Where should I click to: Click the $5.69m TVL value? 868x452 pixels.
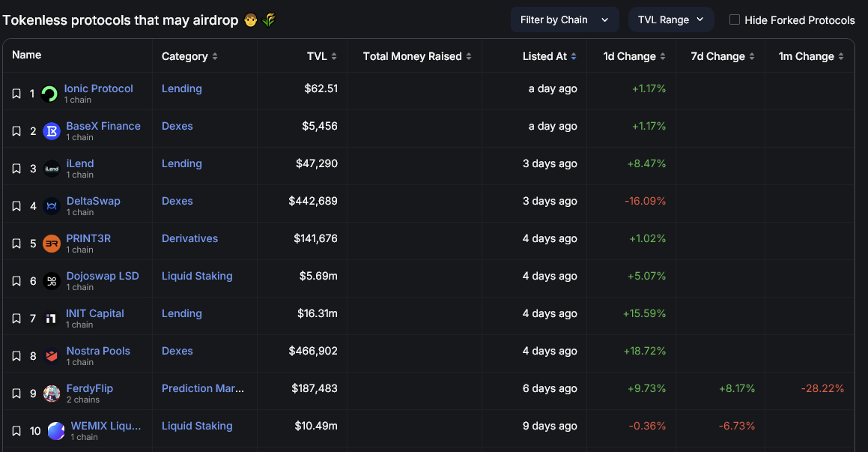point(318,276)
